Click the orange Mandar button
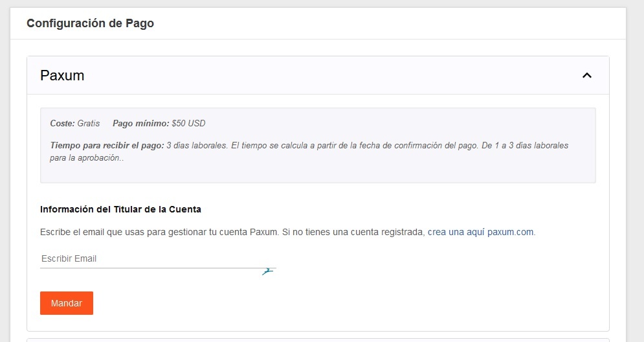644x342 pixels. click(x=67, y=303)
